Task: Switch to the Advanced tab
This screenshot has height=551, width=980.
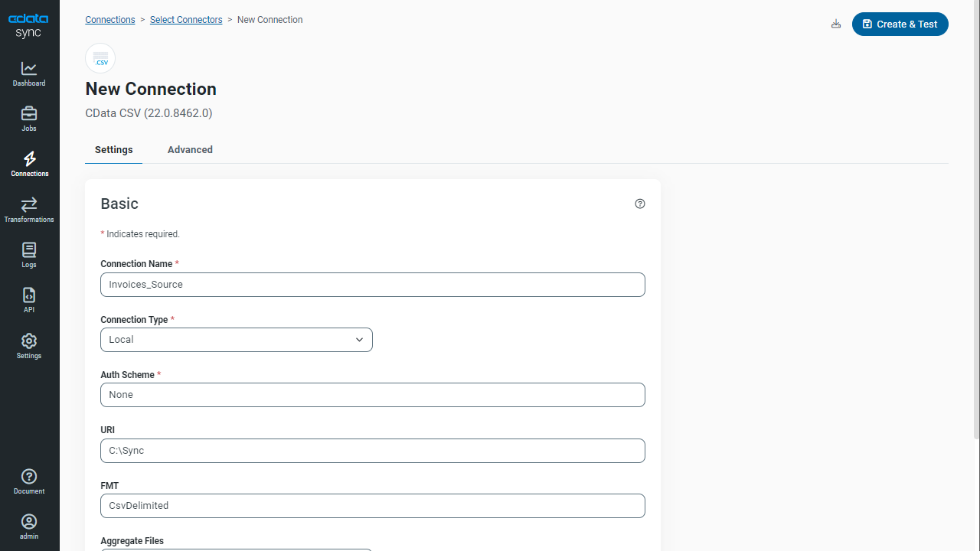Action: click(x=190, y=150)
